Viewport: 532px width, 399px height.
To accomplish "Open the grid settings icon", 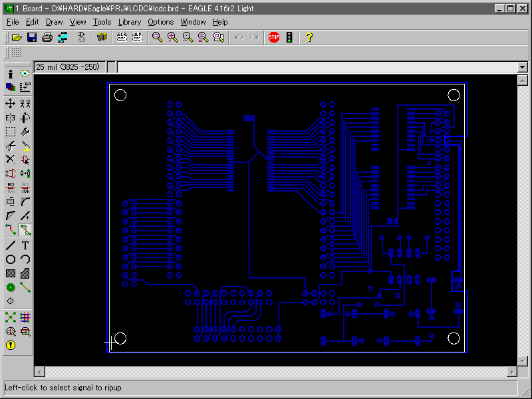I will [x=16, y=53].
